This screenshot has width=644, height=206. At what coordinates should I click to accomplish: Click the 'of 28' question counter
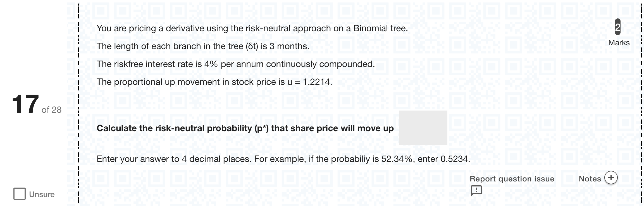coord(51,110)
